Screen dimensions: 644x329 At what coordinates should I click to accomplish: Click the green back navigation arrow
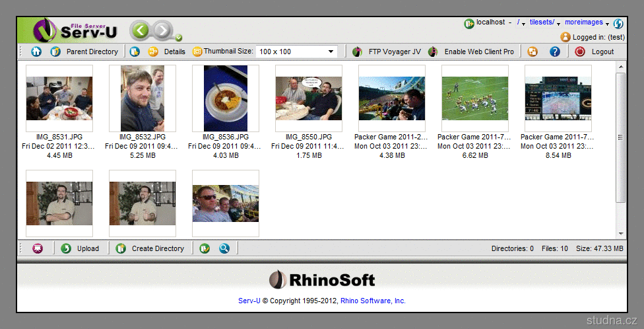pyautogui.click(x=140, y=30)
